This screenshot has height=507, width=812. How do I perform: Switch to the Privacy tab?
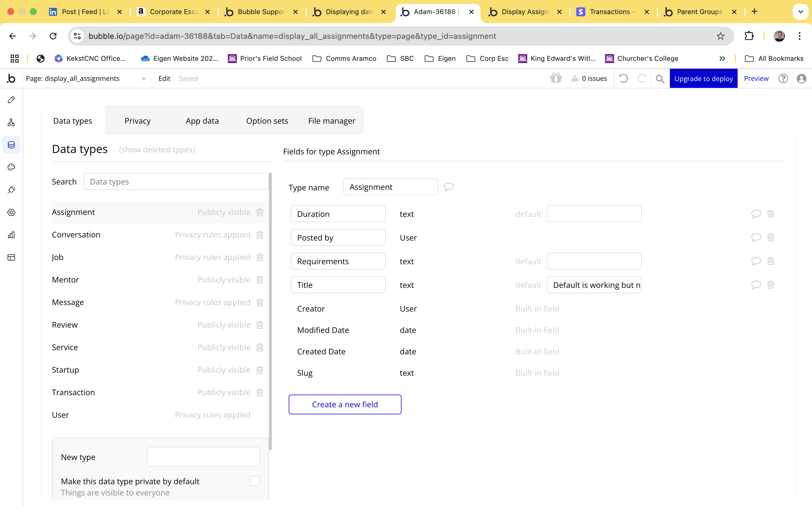point(137,121)
